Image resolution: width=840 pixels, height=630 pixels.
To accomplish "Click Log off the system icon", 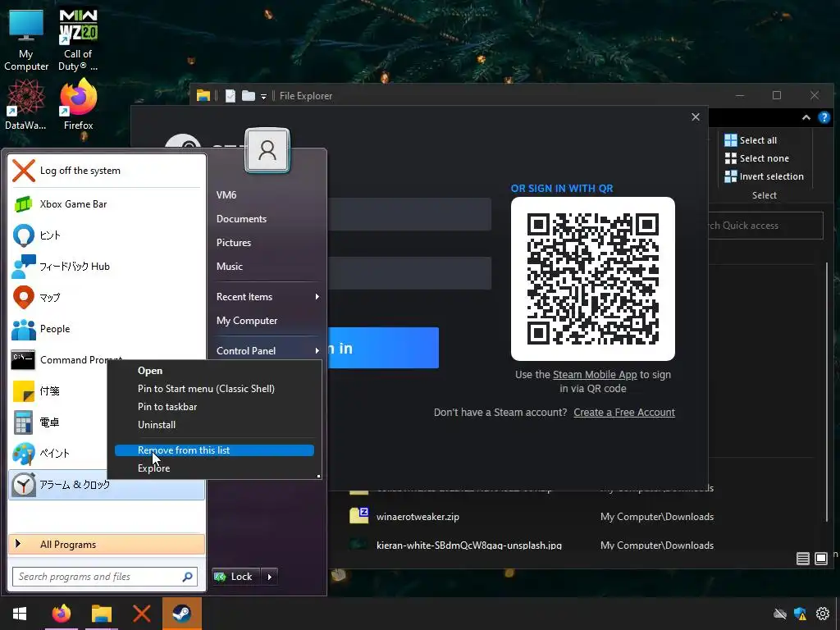I will (x=24, y=171).
